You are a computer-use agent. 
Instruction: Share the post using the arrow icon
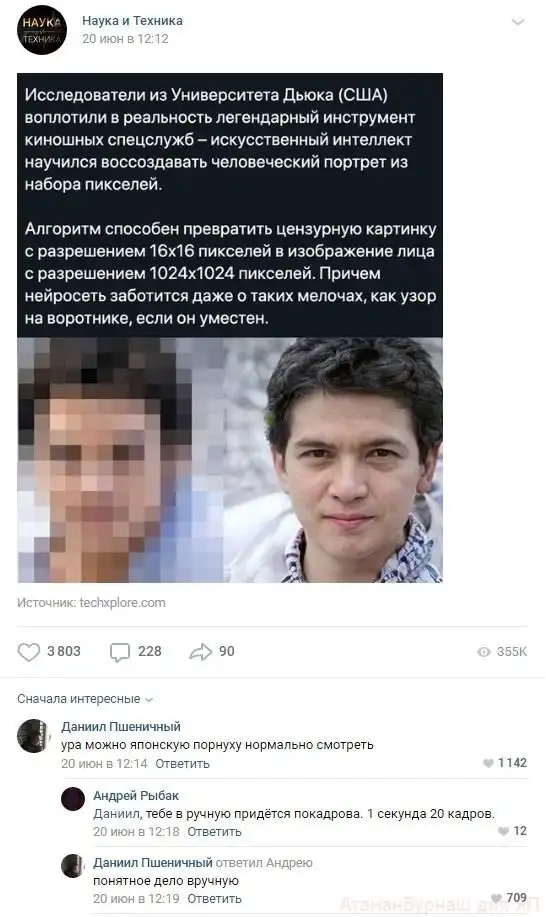(201, 651)
